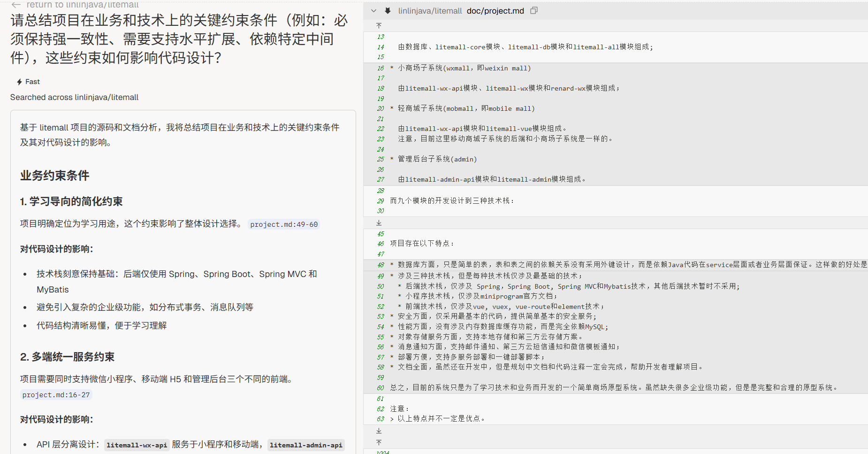Copy the doc/project.md file path

533,11
